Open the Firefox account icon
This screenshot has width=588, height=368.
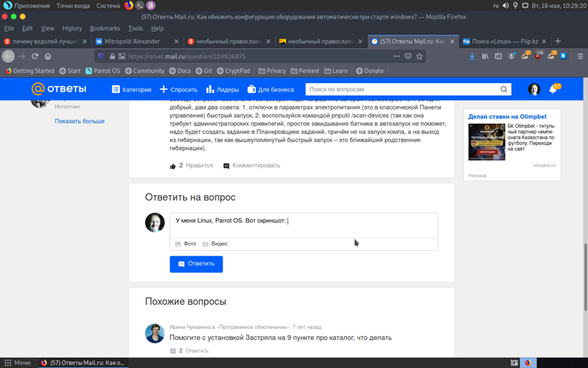511,57
